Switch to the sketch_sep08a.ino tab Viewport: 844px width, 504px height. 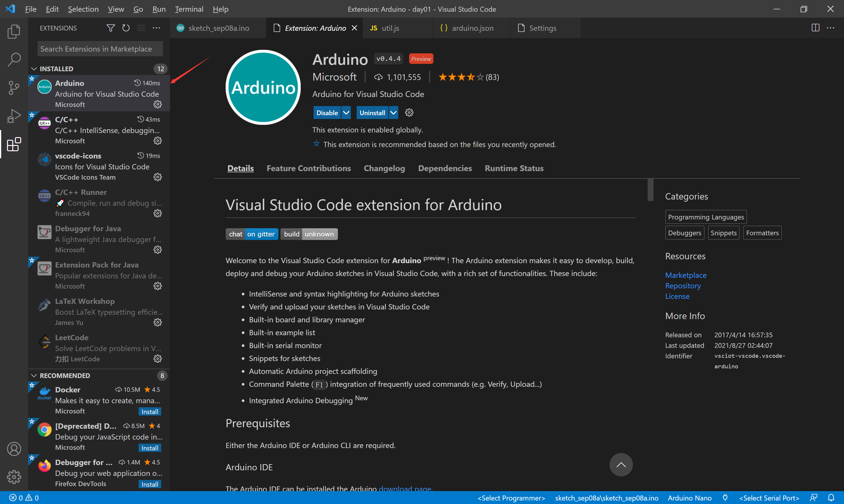pyautogui.click(x=218, y=28)
